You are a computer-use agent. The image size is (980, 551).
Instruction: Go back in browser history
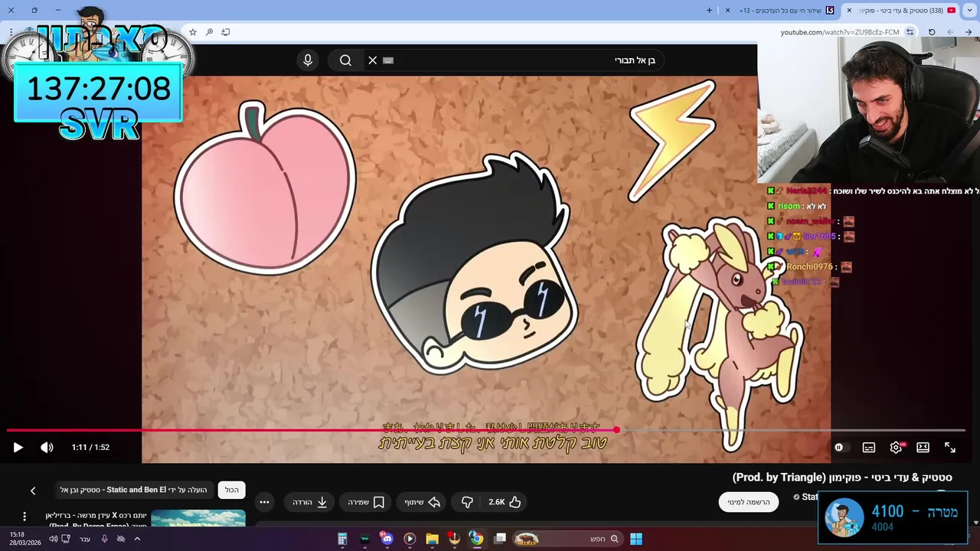pyautogui.click(x=969, y=32)
